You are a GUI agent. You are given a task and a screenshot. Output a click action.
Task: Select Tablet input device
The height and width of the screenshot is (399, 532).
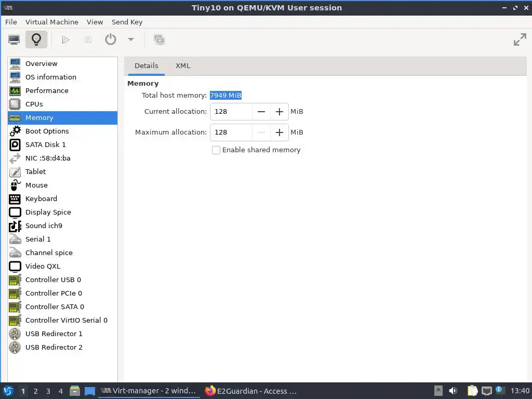tap(62, 171)
